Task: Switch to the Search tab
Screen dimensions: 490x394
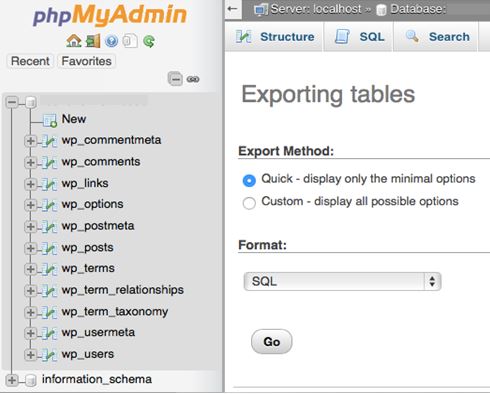Action: pyautogui.click(x=436, y=37)
